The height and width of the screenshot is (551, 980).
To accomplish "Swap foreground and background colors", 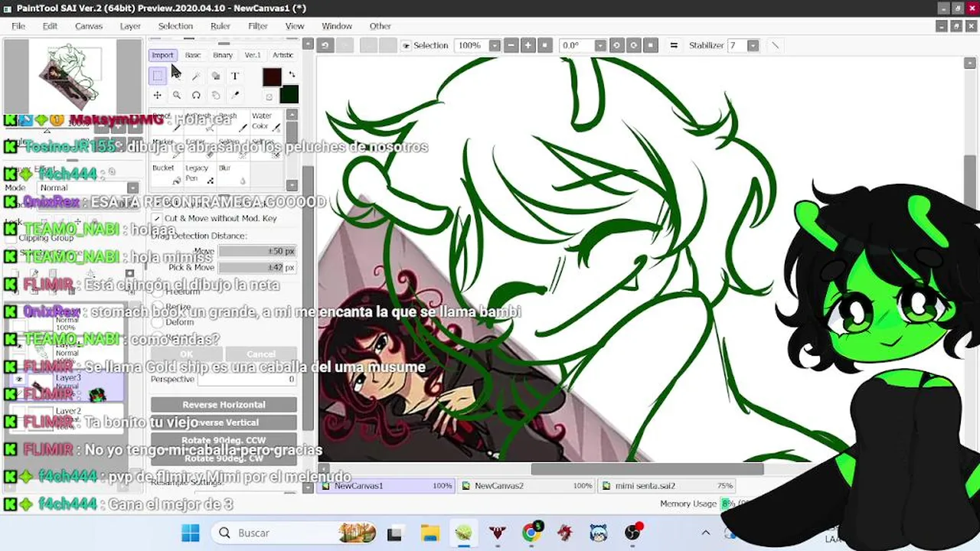I will [x=292, y=74].
